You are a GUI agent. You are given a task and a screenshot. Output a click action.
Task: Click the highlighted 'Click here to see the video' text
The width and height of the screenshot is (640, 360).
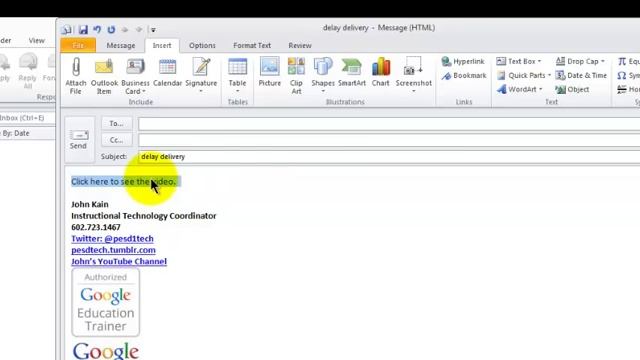[123, 182]
